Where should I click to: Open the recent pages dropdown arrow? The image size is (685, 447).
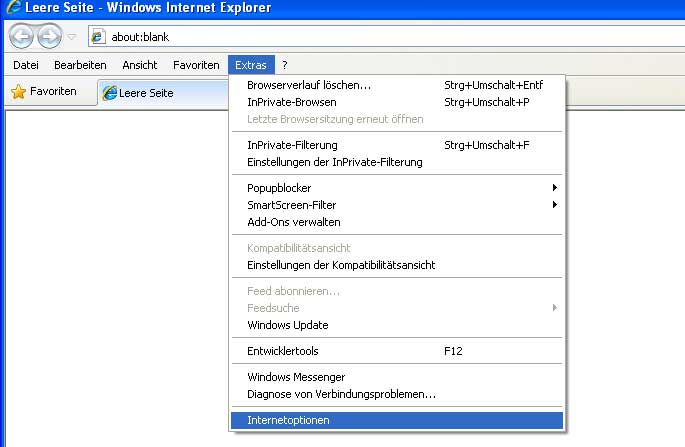coord(72,37)
